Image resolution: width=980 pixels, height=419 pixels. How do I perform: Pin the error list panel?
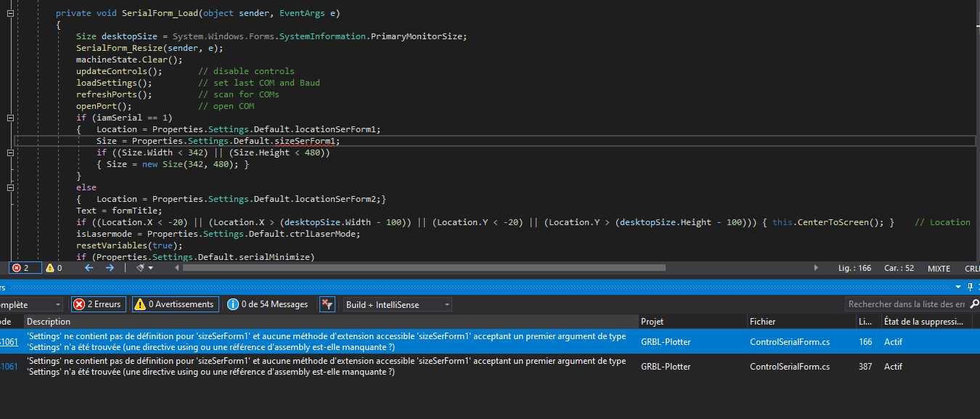click(x=970, y=288)
